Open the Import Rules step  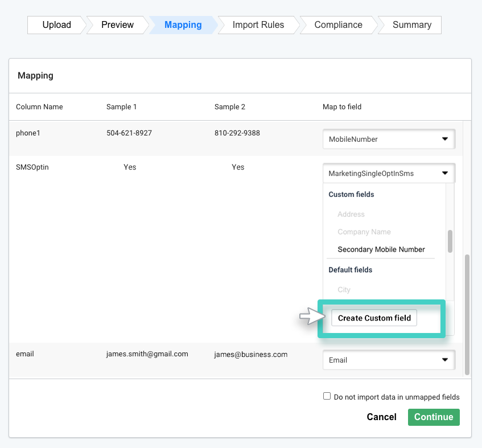257,24
